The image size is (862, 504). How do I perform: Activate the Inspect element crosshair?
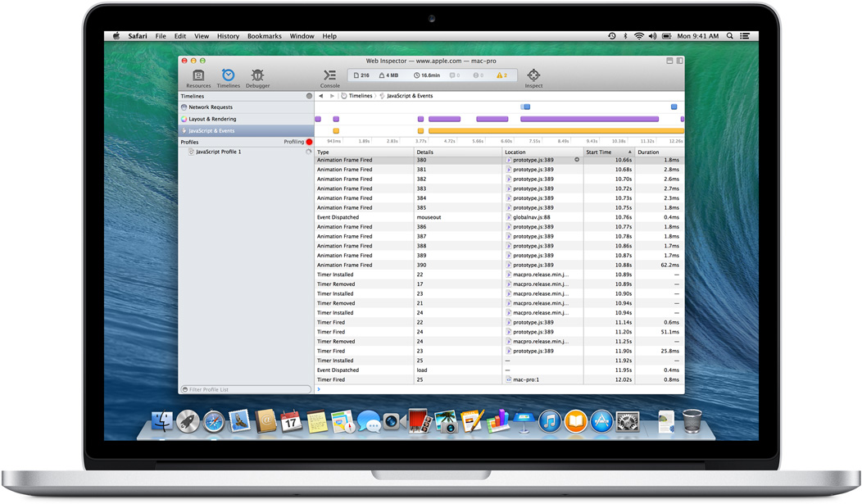tap(533, 77)
